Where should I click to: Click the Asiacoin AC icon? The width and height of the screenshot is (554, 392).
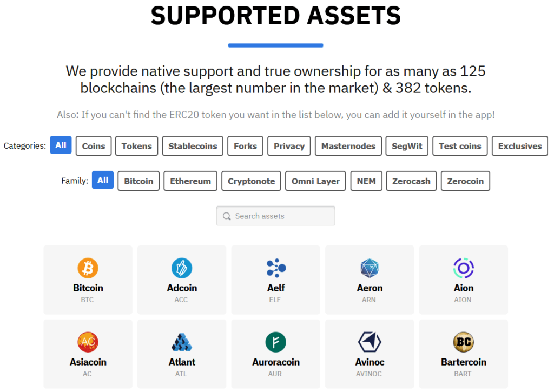pos(88,342)
